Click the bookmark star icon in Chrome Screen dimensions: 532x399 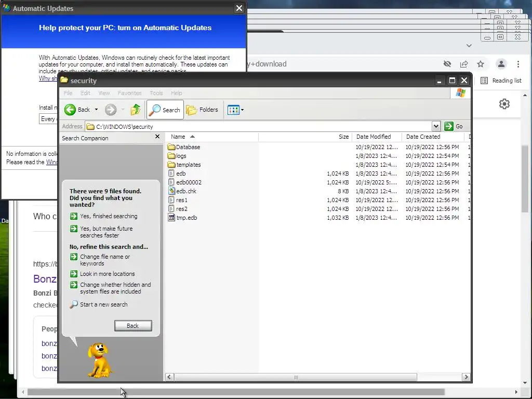coord(481,64)
